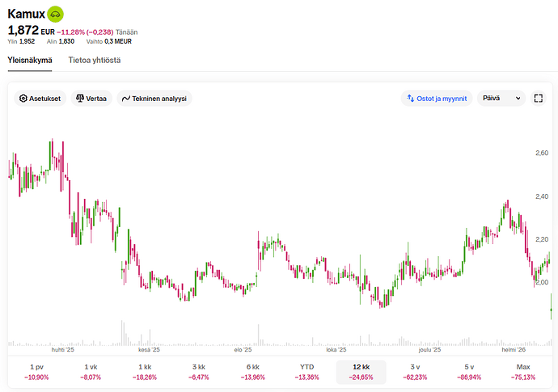This screenshot has height=392, width=558.
Task: Select the YTD range
Action: pos(306,372)
